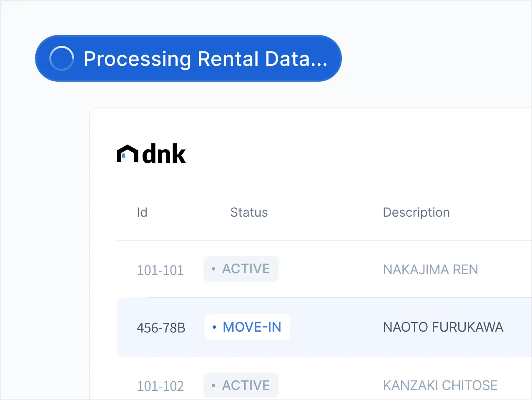Click the gray dot in 101-101 ACTIVE badge
The width and height of the screenshot is (532, 400).
213,269
